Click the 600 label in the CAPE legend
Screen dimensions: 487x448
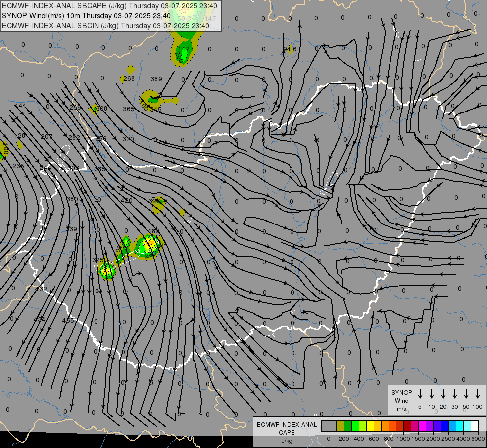click(374, 439)
